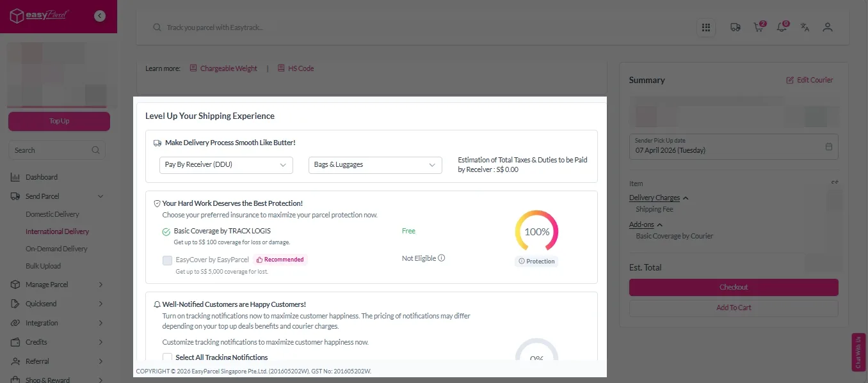Click the Checkout button
Screen dimensions: 868x383
tap(734, 287)
